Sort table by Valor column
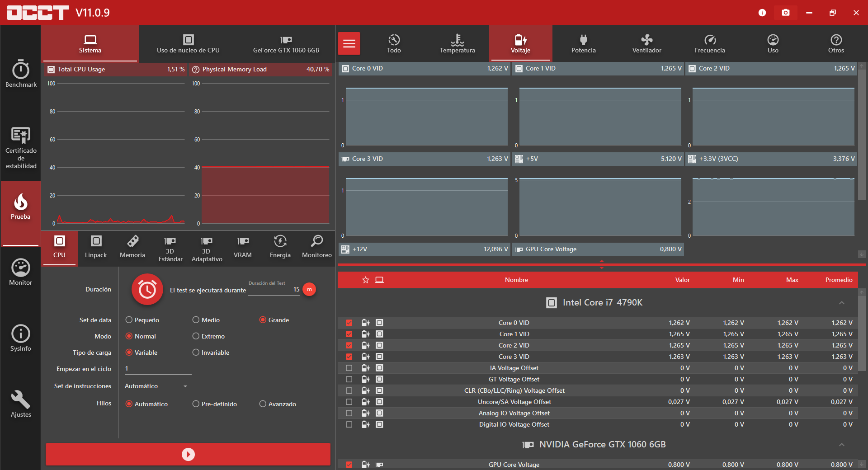 [683, 280]
